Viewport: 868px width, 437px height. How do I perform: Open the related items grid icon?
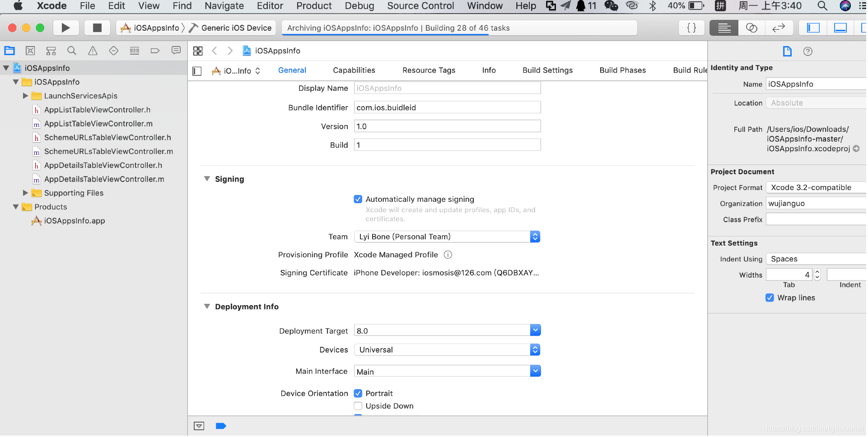click(198, 51)
